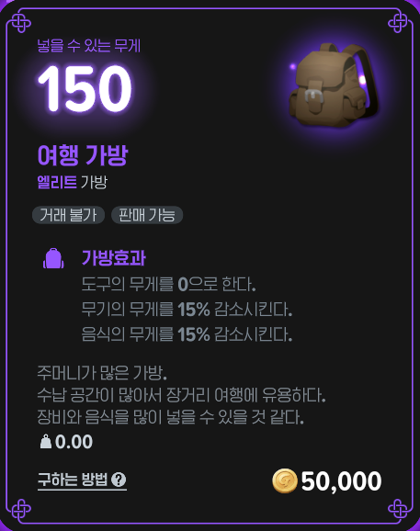Click the 0.00 item weight value

tap(74, 442)
